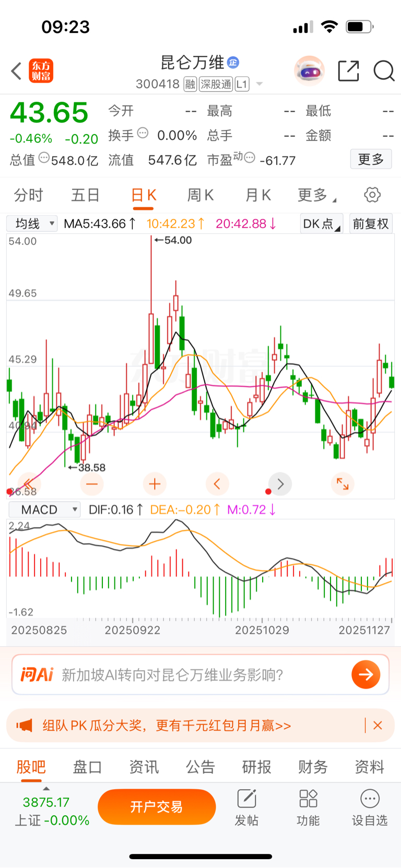Jump to earliest data double-left arrow
401x868 pixels.
29,484
